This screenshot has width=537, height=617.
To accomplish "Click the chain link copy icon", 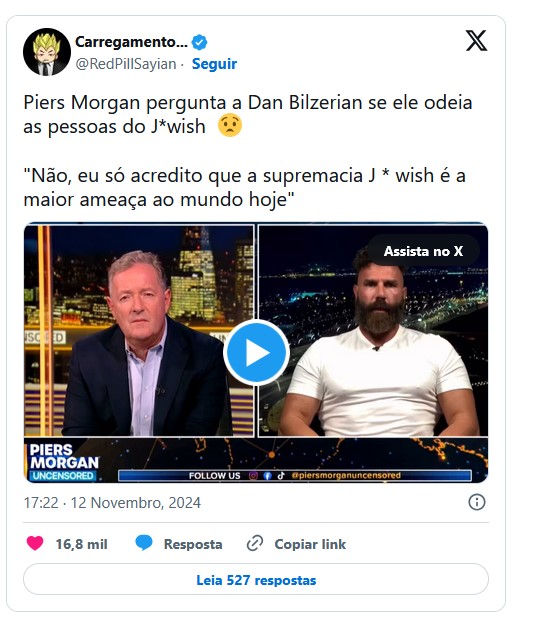I will pos(255,543).
